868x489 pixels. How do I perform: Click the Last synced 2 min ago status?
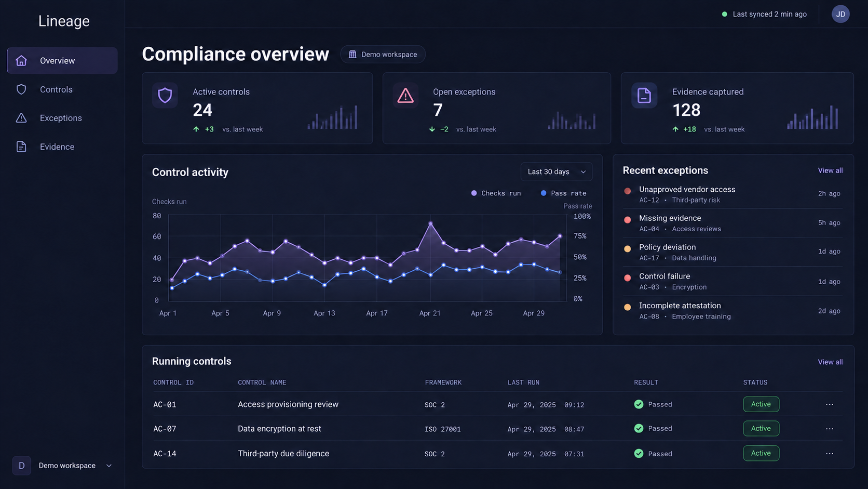pos(764,14)
